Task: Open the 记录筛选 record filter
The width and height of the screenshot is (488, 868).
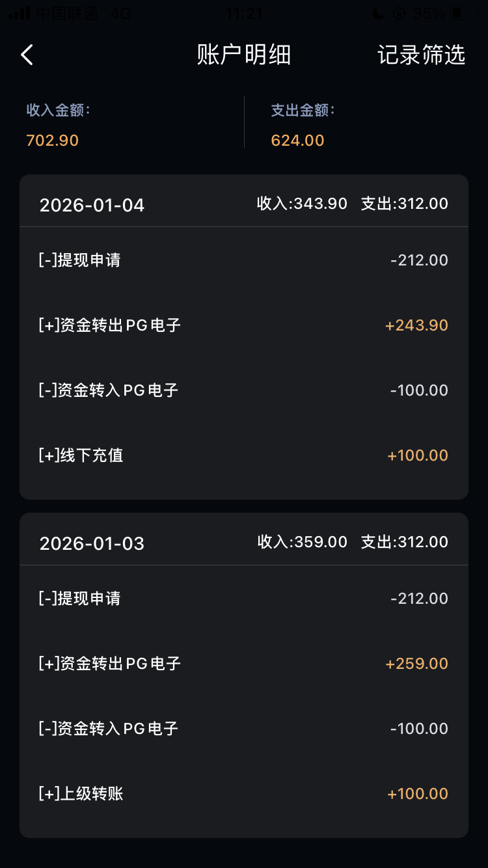Action: click(421, 55)
